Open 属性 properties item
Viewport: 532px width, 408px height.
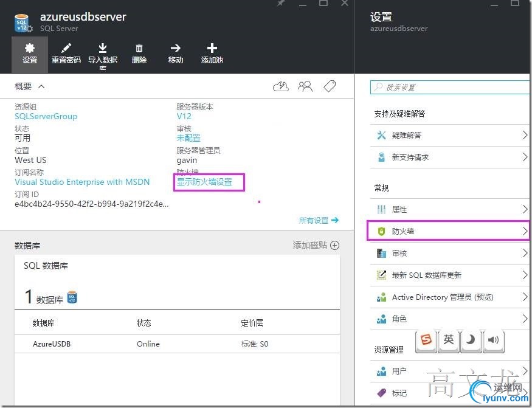[449, 209]
